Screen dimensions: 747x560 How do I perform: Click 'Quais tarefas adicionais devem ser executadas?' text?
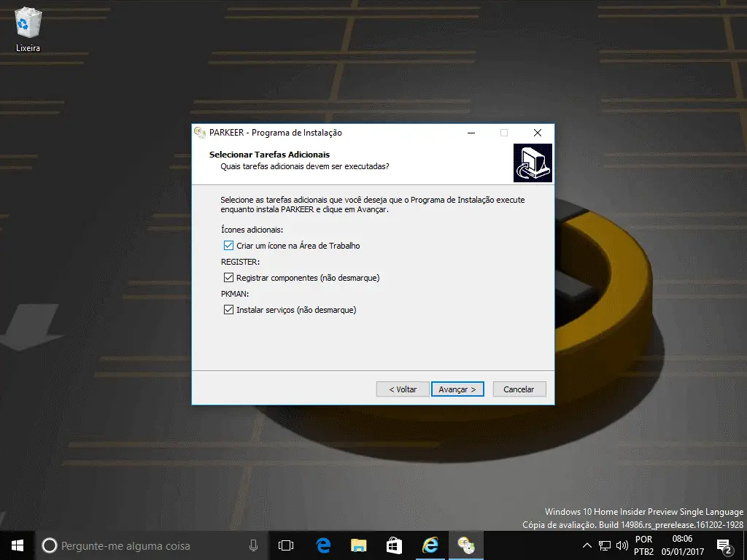coord(304,166)
